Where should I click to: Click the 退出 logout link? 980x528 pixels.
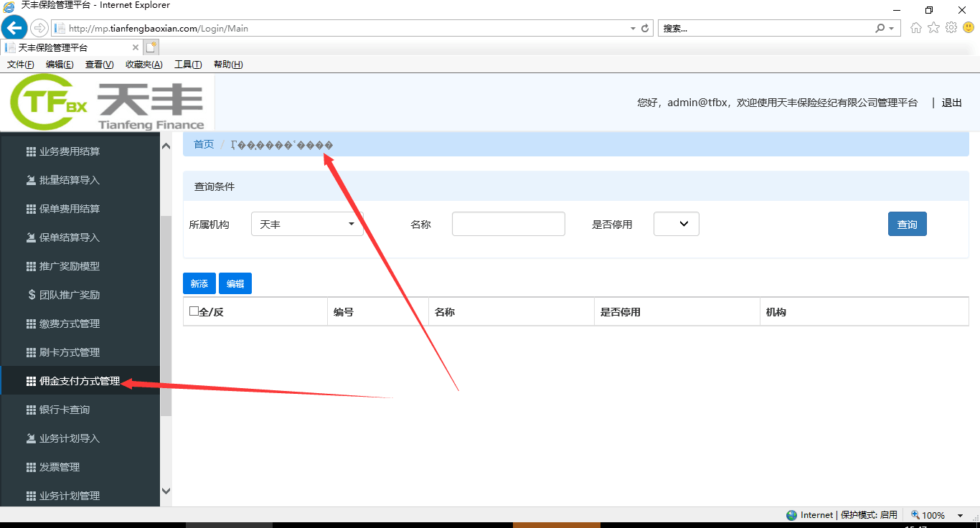pyautogui.click(x=952, y=103)
